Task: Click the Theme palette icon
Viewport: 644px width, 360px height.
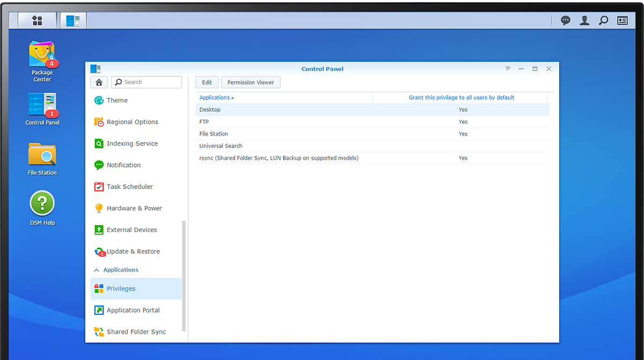Action: tap(99, 100)
